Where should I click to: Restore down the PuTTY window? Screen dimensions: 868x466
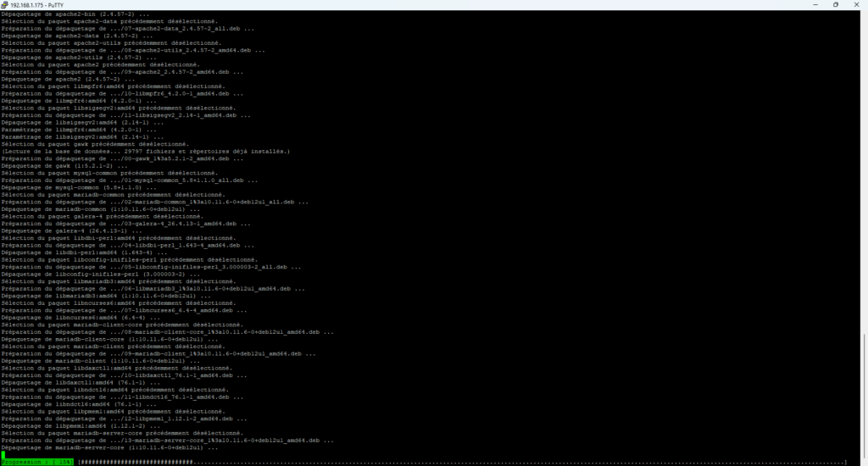click(836, 4)
